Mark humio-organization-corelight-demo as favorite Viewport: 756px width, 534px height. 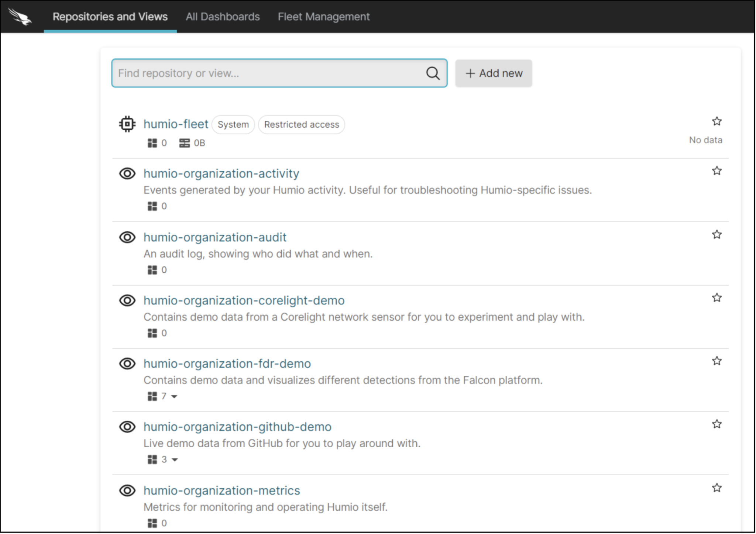tap(717, 297)
